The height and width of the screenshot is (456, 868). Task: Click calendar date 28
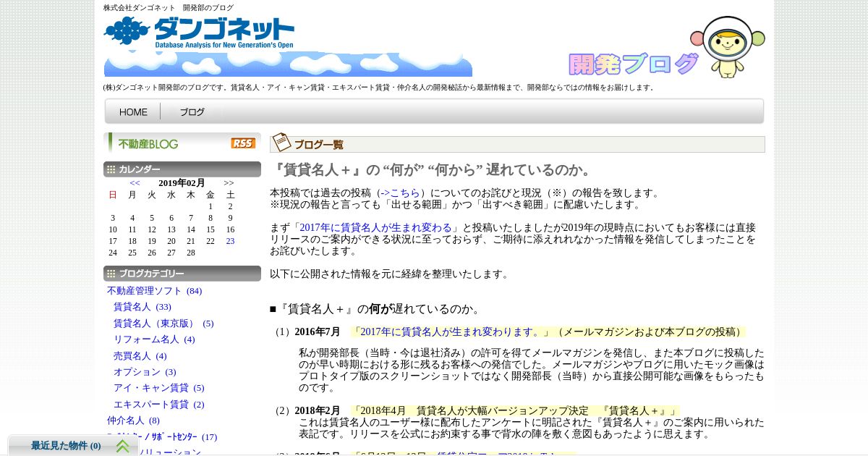click(x=191, y=253)
